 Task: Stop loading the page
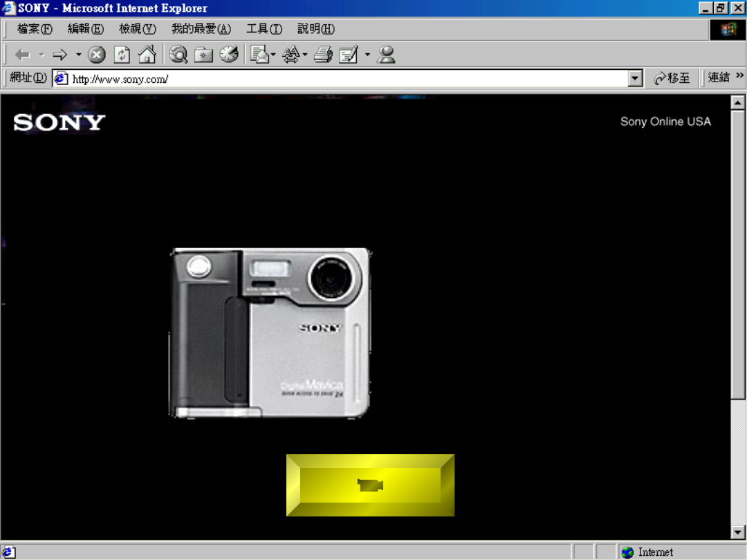pos(97,55)
